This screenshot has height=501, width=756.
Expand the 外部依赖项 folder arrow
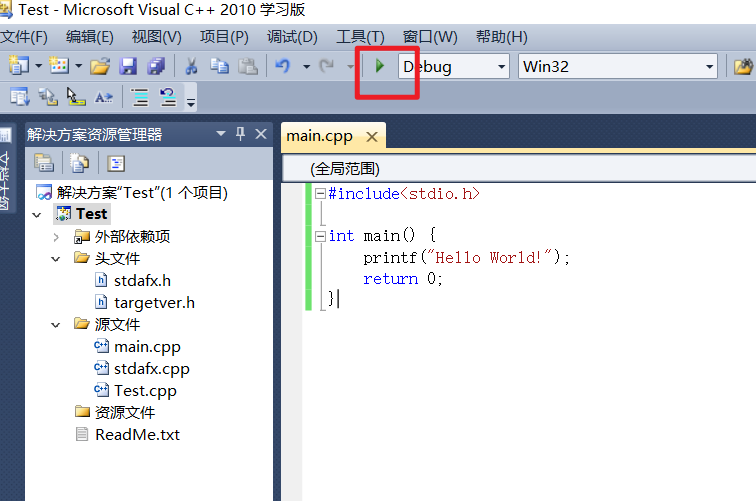[x=56, y=237]
